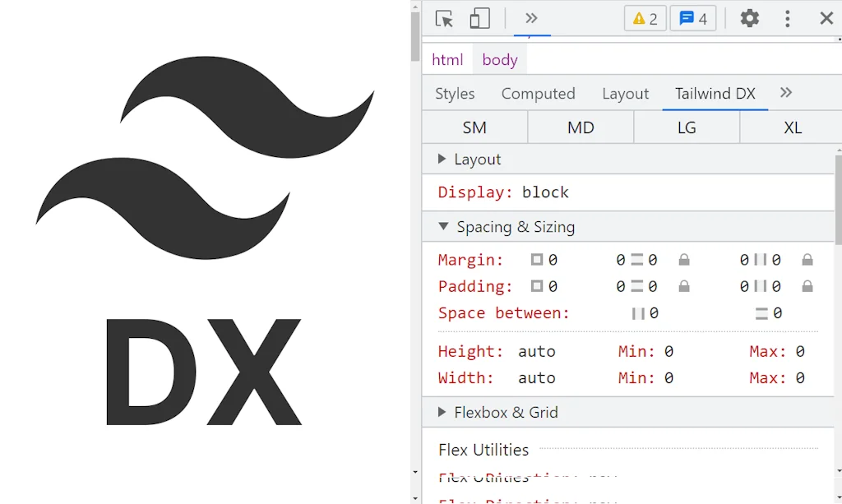
Task: Open the DevTools three-dot menu
Action: 788,19
